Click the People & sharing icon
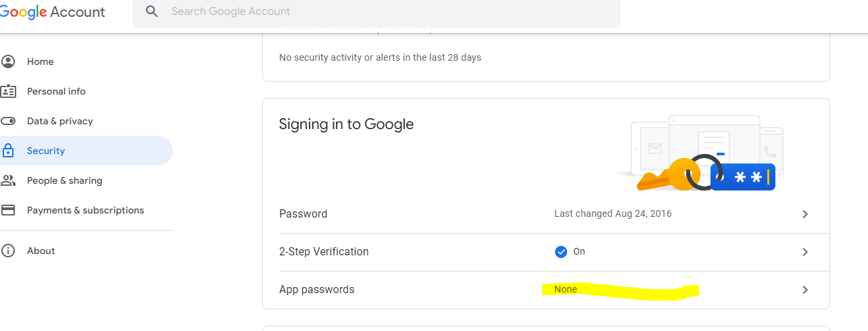 point(8,180)
